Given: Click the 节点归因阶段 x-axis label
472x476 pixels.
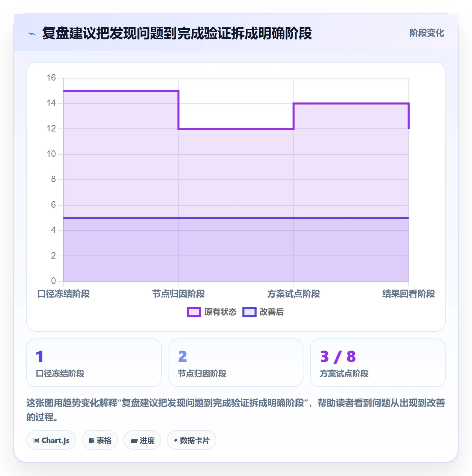Looking at the screenshot, I should [x=179, y=294].
